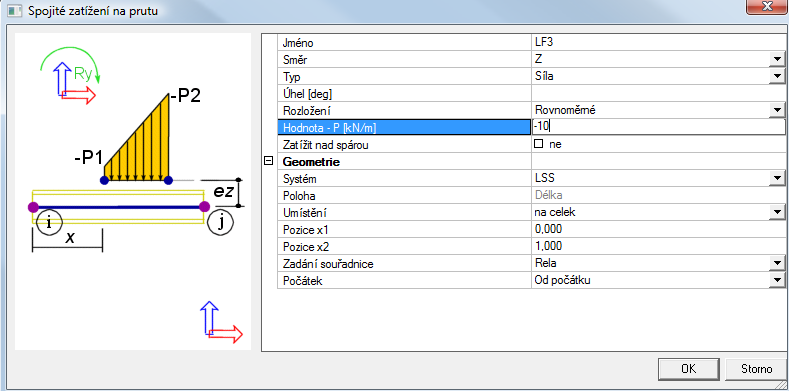Toggle the Zatížit nad spárou checkbox
The height and width of the screenshot is (391, 789).
(x=539, y=144)
